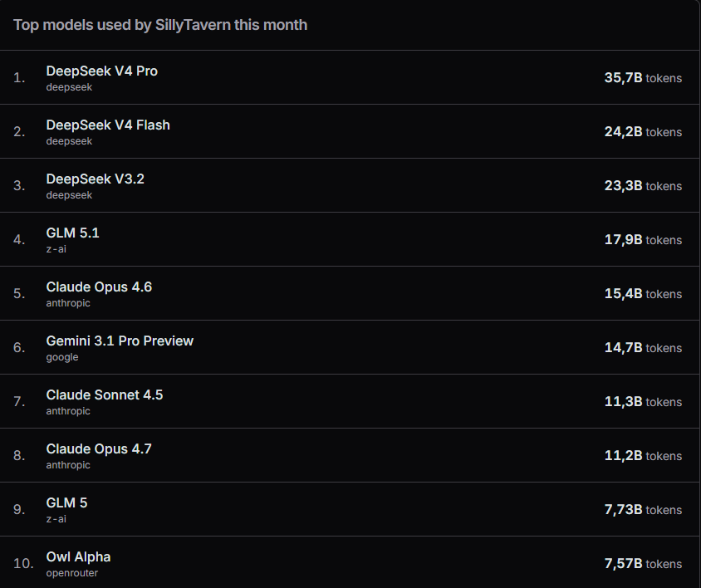Open the DeepSeek V4 Pro model entry
The width and height of the screenshot is (701, 588).
(101, 71)
